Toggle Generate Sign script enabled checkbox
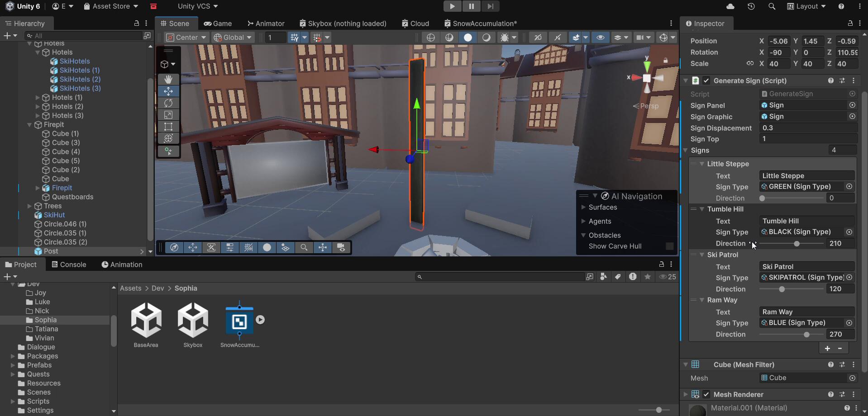The image size is (868, 416). click(x=706, y=80)
